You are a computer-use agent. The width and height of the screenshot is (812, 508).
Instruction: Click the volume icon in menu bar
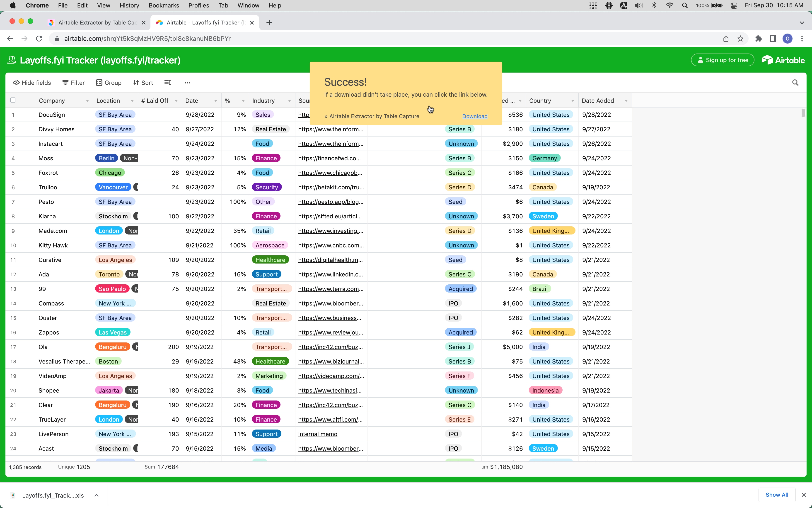[638, 5]
